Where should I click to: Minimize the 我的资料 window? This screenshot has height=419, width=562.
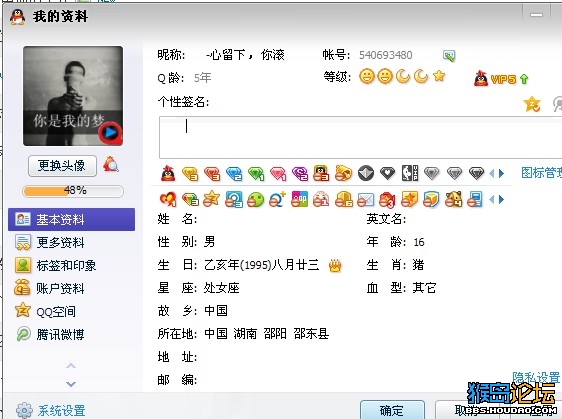(537, 15)
